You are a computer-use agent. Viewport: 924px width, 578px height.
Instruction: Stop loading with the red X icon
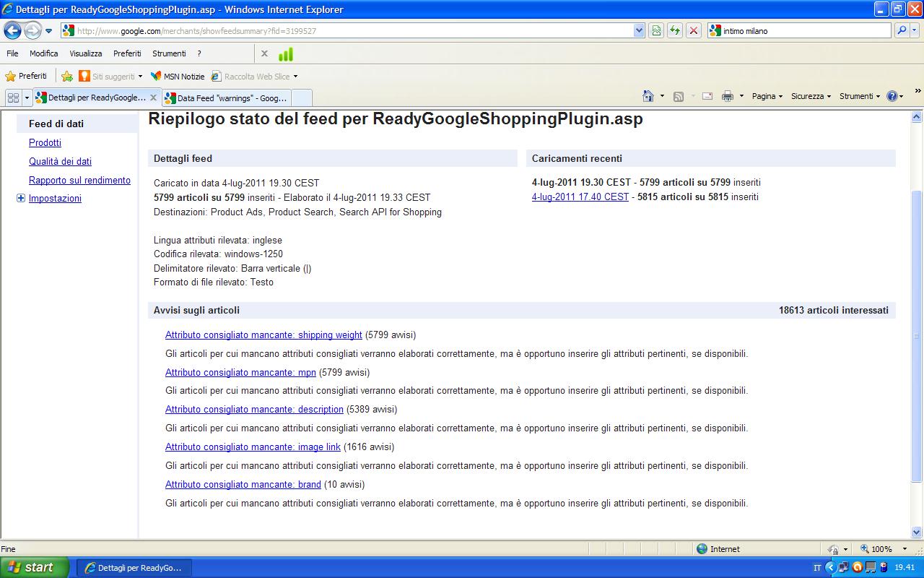[x=694, y=31]
